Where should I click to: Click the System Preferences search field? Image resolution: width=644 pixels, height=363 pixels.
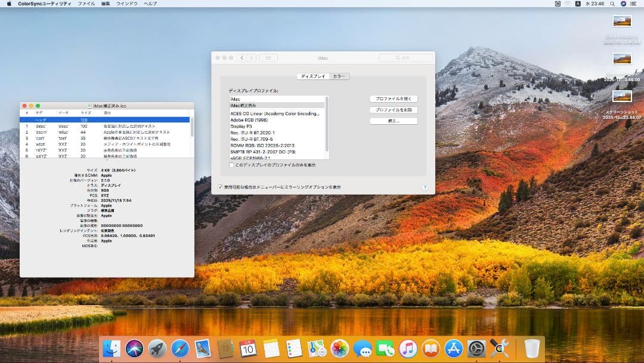click(405, 58)
